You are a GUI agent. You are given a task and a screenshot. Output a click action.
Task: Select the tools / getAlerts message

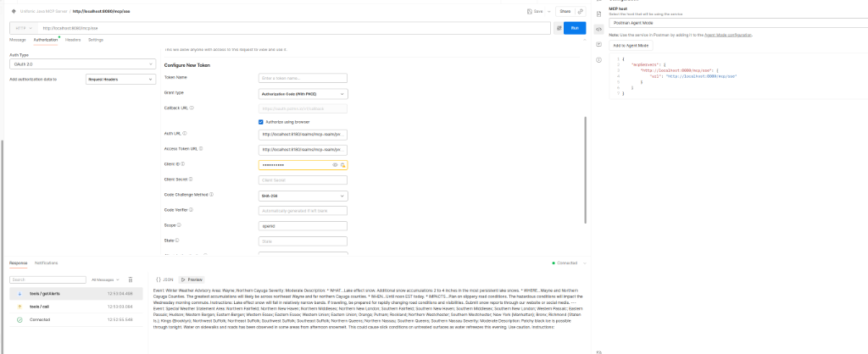tap(75, 294)
